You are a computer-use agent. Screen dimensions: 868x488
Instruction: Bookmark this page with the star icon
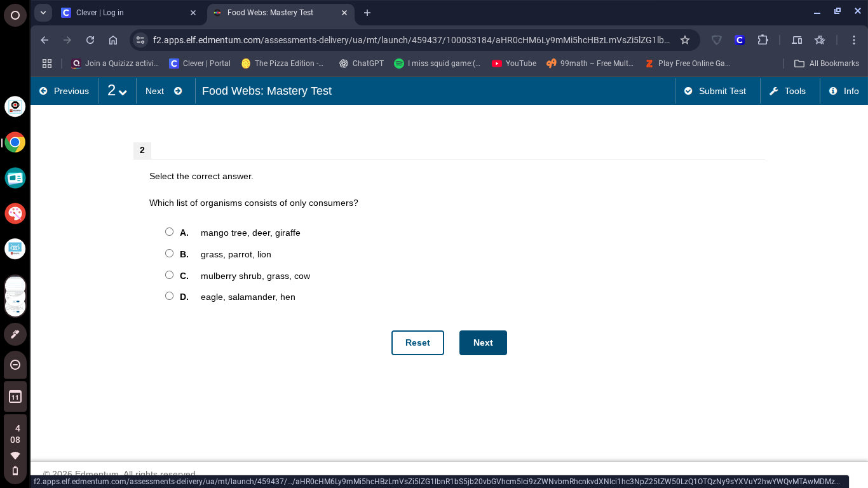pyautogui.click(x=685, y=39)
